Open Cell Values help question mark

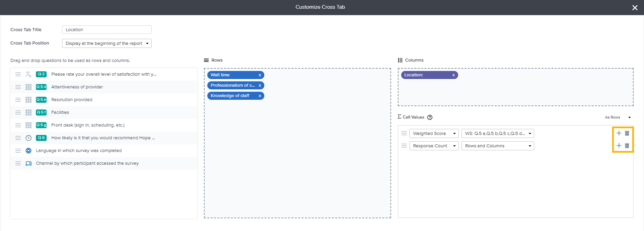tap(430, 118)
